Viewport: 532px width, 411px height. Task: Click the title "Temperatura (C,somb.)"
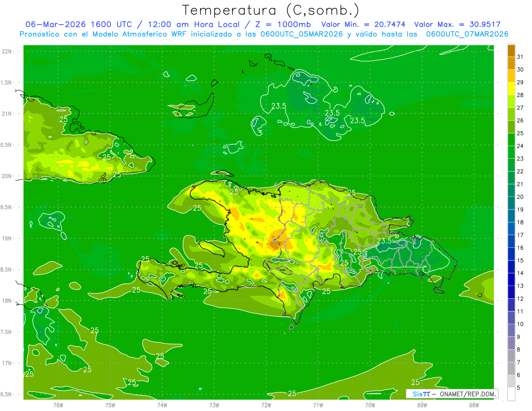[271, 10]
